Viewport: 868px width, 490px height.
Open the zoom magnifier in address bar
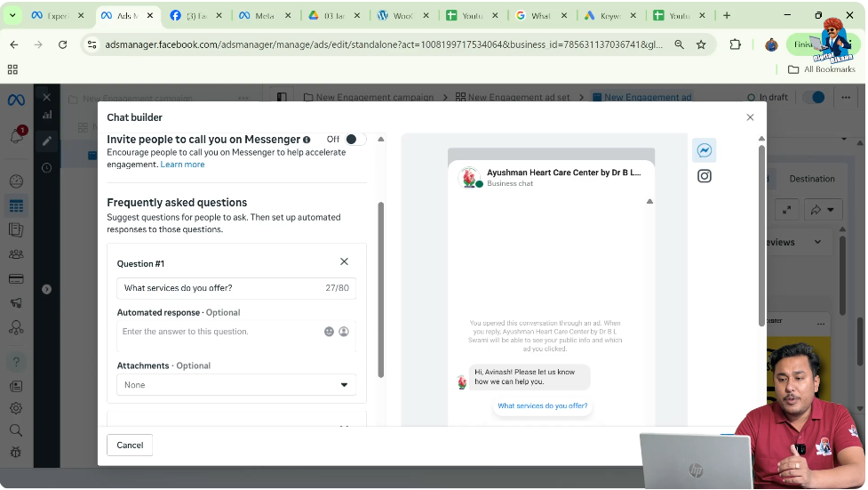pos(679,44)
